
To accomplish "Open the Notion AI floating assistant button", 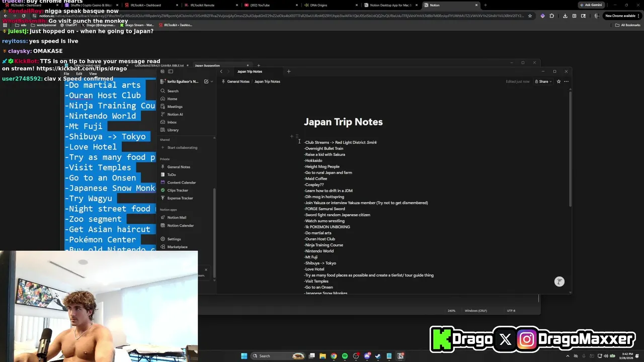I will tap(559, 282).
